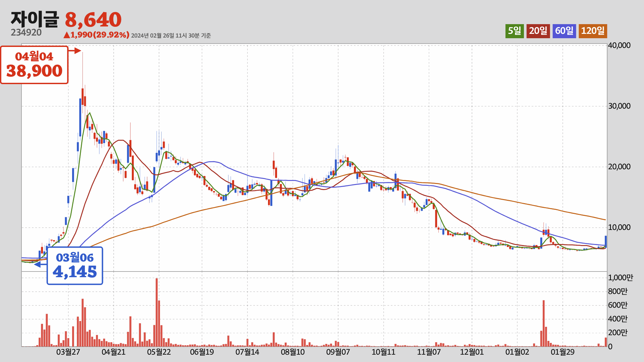Image resolution: width=644 pixels, height=362 pixels.
Task: Click the timestamp 2024년 02월 26일 11시 30분 기준
Action: coord(171,36)
